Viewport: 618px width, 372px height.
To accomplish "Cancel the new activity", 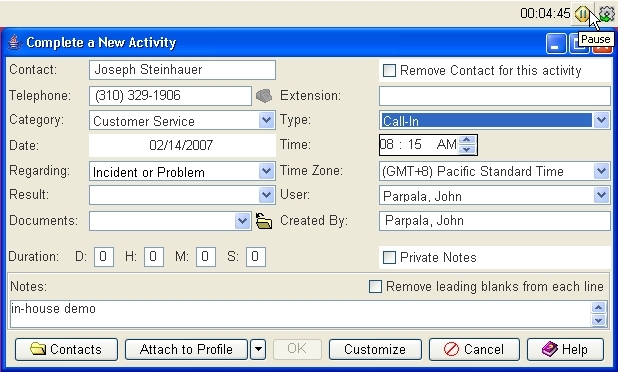I will (x=474, y=349).
